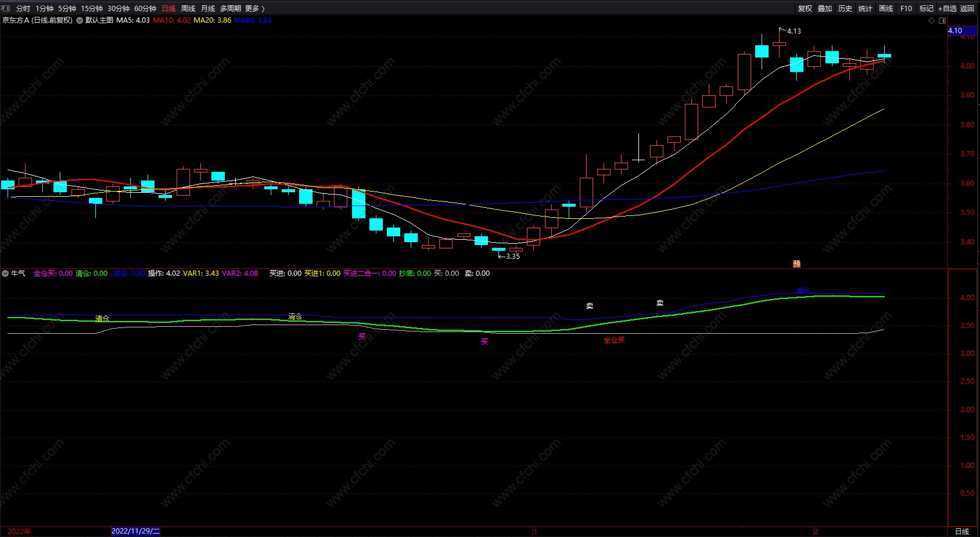Click the 抄底: 0.00 indicator value
This screenshot has height=537, width=980.
[x=415, y=273]
